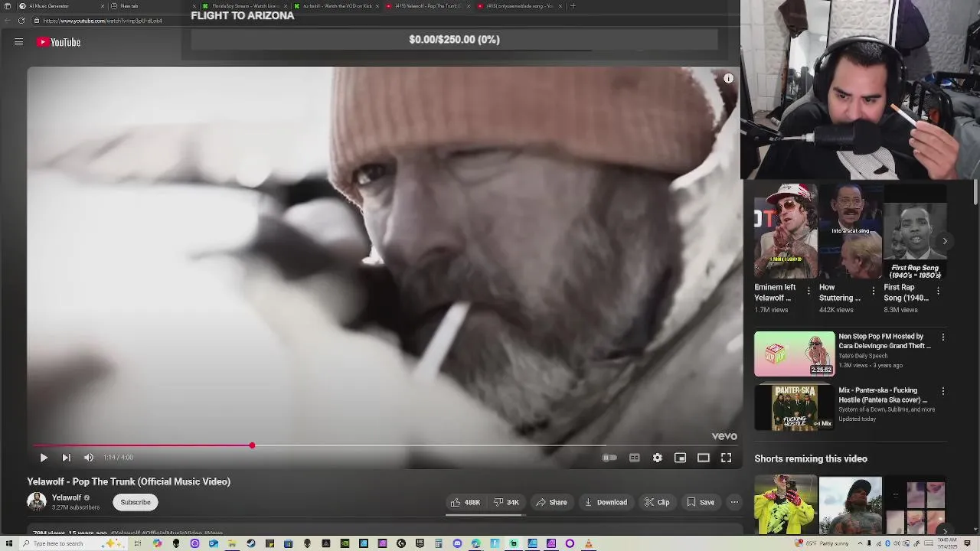The height and width of the screenshot is (551, 980).
Task: Open more actions three-dot menu
Action: [x=734, y=502]
